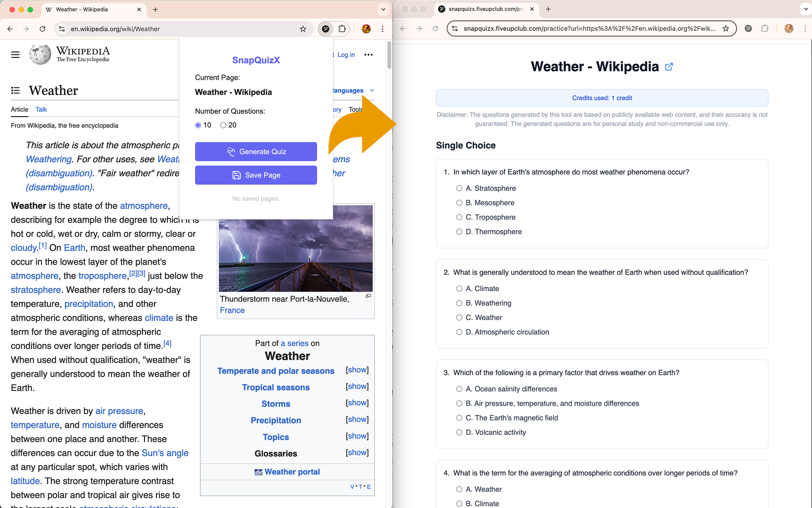Choose answer D. Thermosphere for question 1
The image size is (812, 508).
(459, 232)
